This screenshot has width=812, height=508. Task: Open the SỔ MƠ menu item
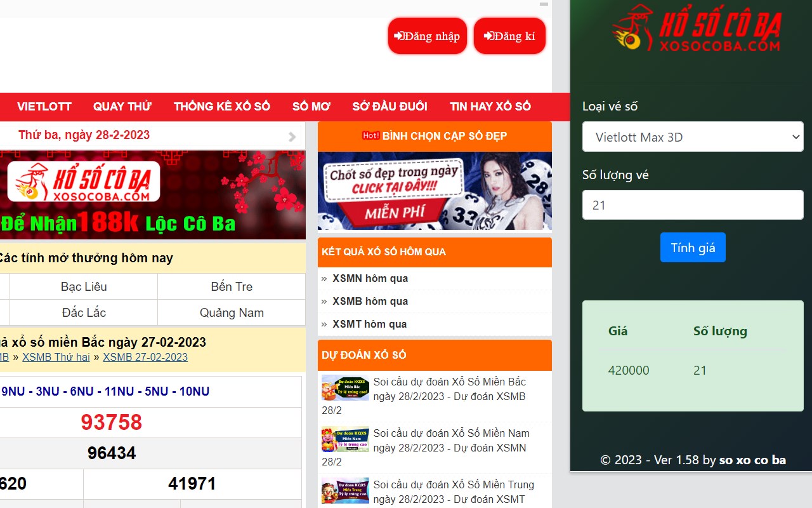click(x=311, y=107)
